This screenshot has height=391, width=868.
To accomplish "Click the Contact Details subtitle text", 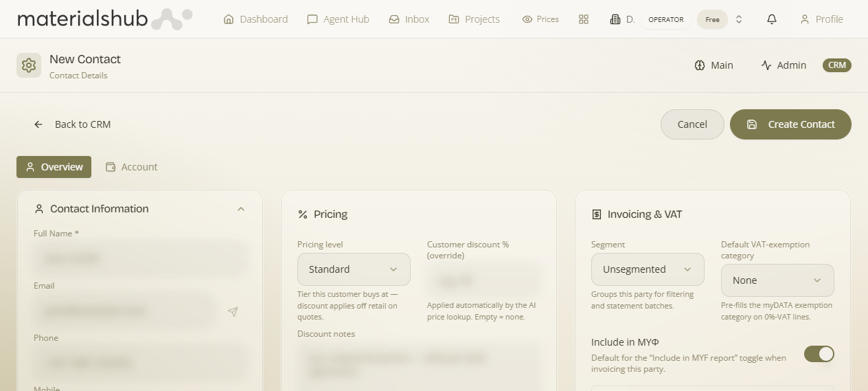I will 78,76.
